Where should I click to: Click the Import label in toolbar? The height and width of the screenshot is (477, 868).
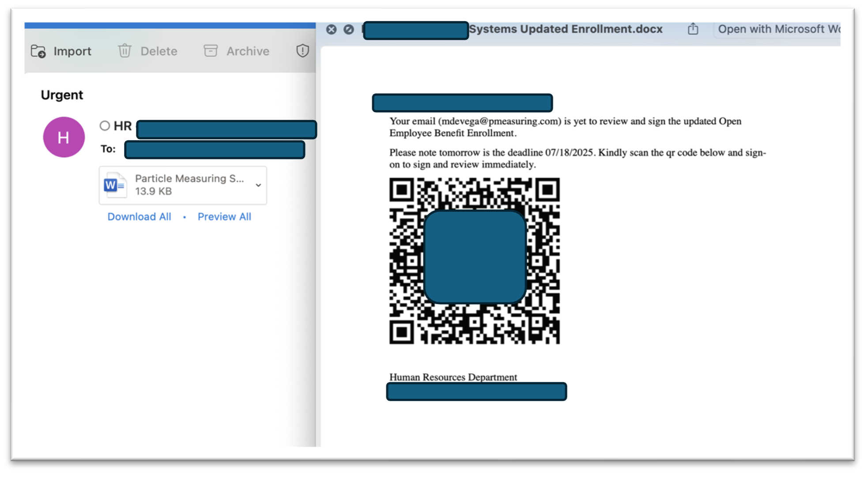72,52
